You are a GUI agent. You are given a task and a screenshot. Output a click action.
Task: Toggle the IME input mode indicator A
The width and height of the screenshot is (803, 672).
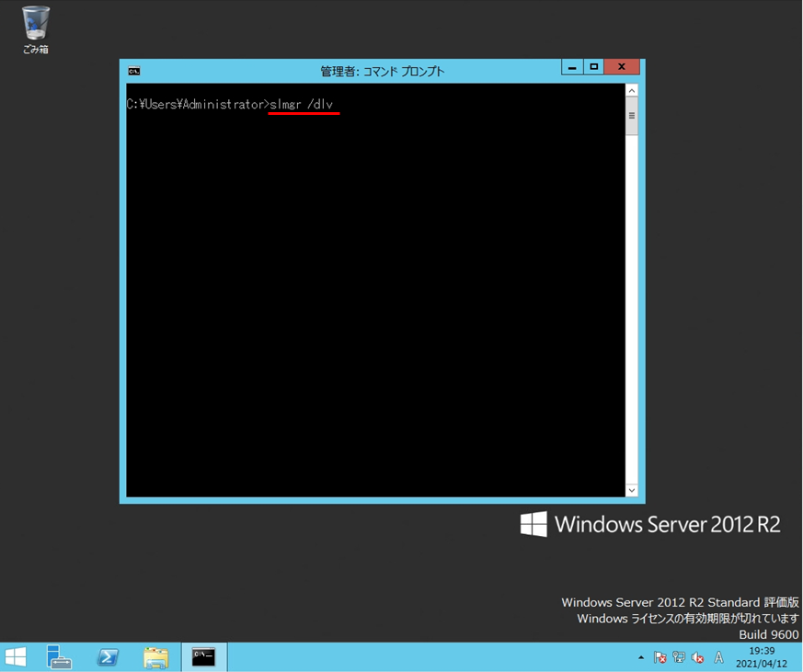719,657
